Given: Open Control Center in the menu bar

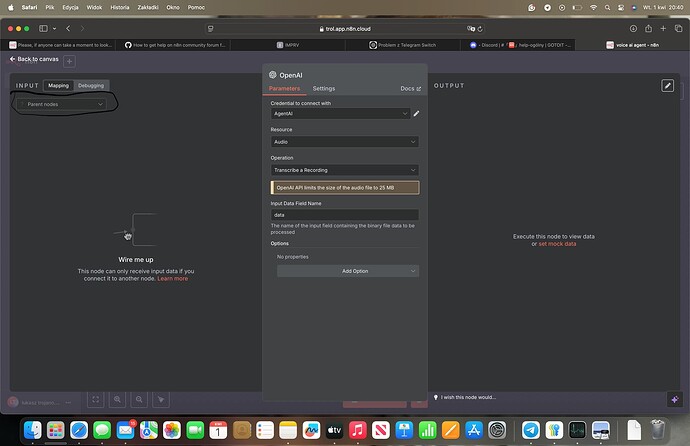Looking at the screenshot, I should pos(621,7).
